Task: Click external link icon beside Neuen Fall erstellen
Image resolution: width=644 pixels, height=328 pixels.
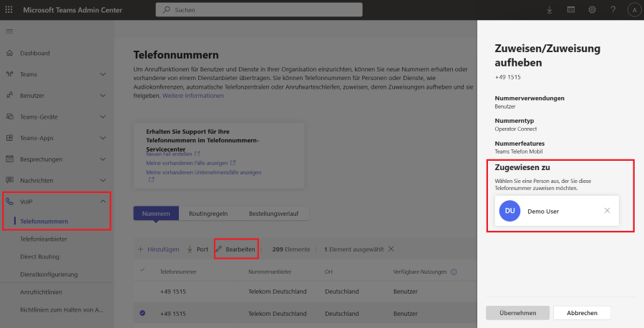Action: tap(197, 154)
